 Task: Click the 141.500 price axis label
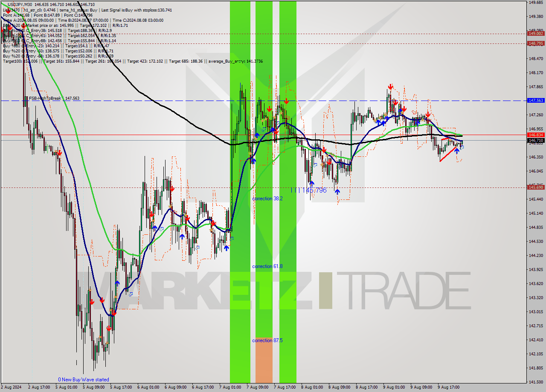536,382
